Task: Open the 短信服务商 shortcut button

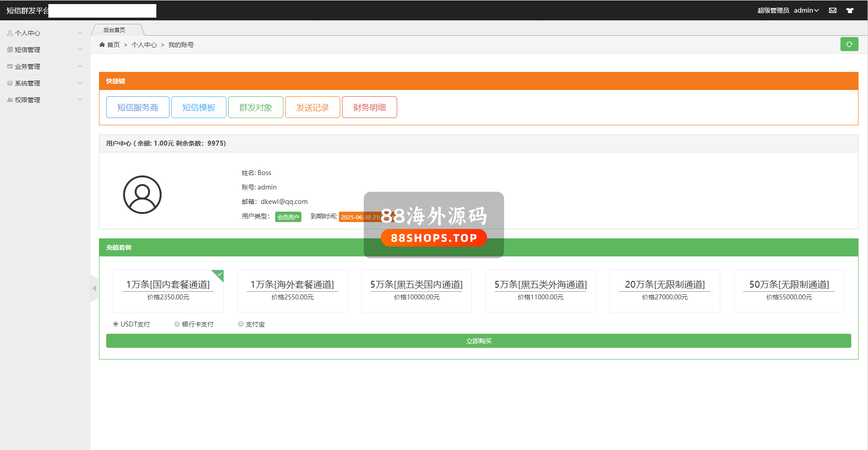Action: point(138,107)
